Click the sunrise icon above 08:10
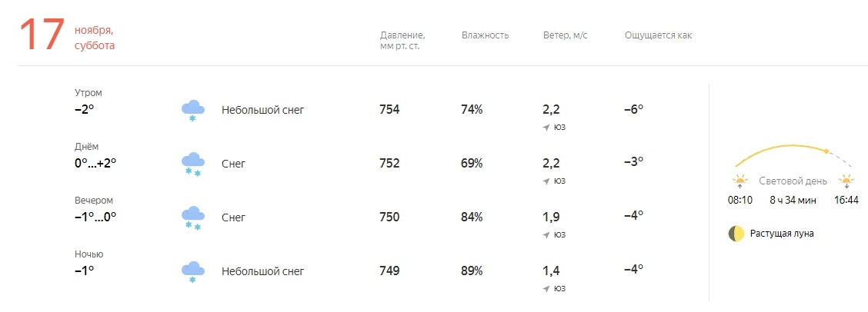This screenshot has height=312, width=868. coord(740,181)
